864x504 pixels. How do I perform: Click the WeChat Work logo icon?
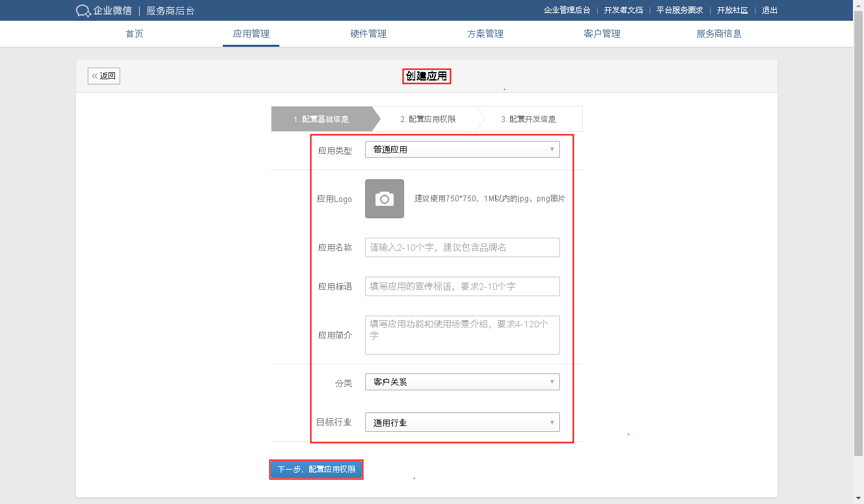tap(83, 10)
